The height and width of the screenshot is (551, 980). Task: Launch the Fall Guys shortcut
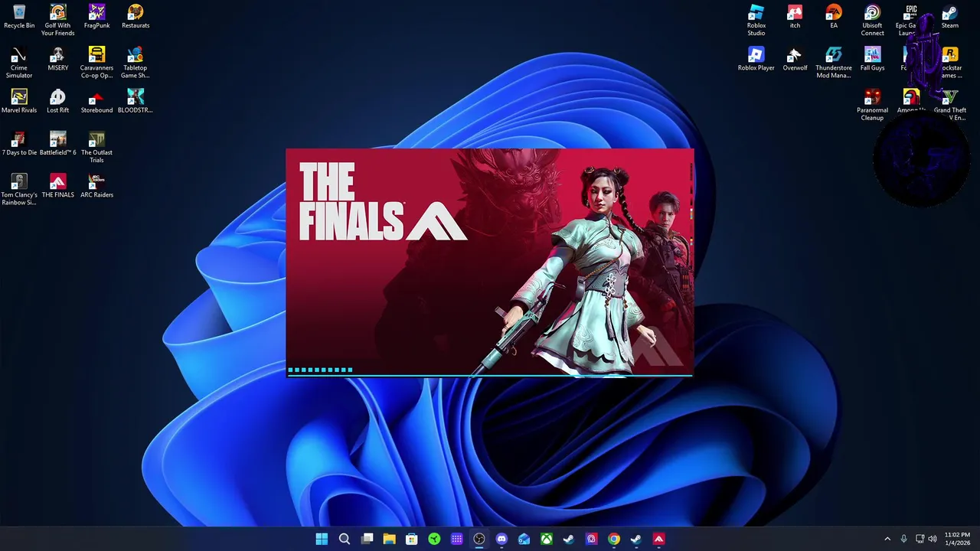point(872,59)
